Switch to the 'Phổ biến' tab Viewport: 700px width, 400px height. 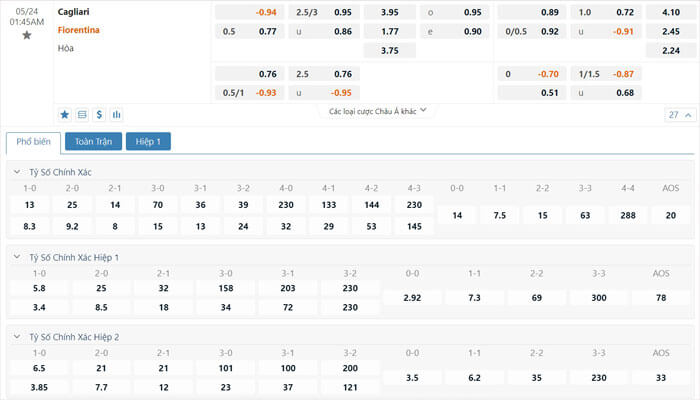pyautogui.click(x=33, y=142)
